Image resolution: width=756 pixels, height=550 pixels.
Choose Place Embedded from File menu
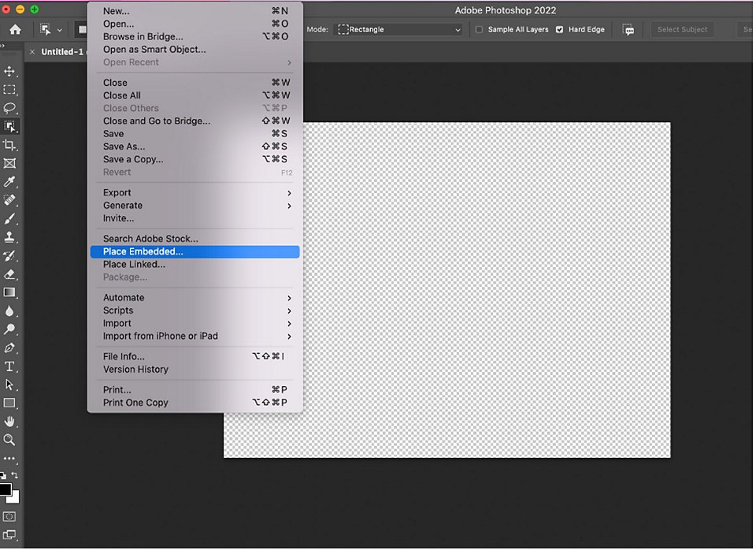click(195, 252)
